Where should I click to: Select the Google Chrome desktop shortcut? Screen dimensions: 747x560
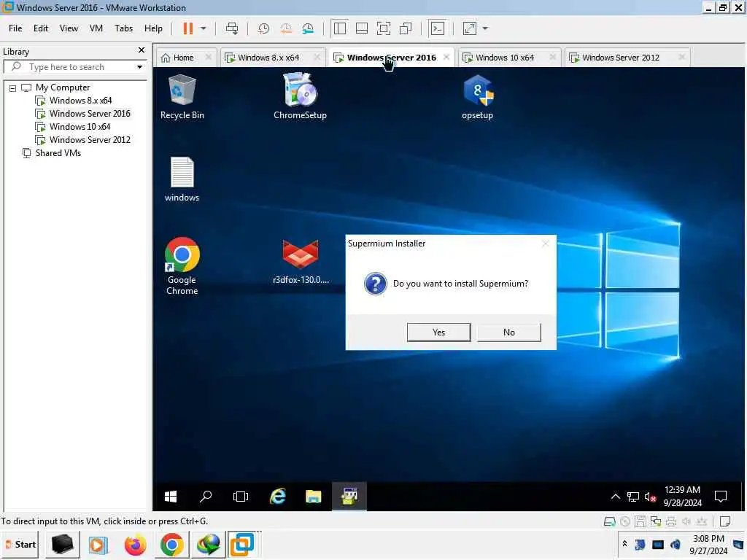coord(182,265)
